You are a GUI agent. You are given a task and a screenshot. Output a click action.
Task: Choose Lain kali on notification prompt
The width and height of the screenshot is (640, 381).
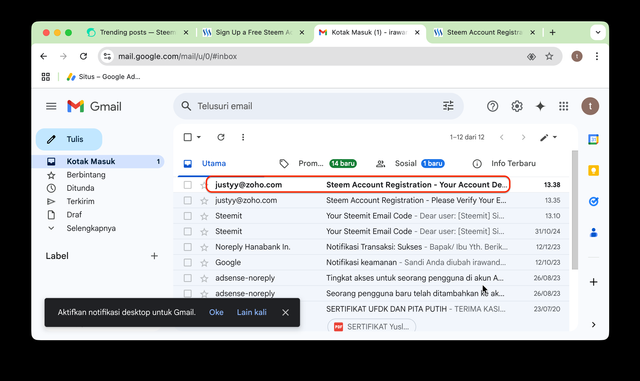point(251,312)
